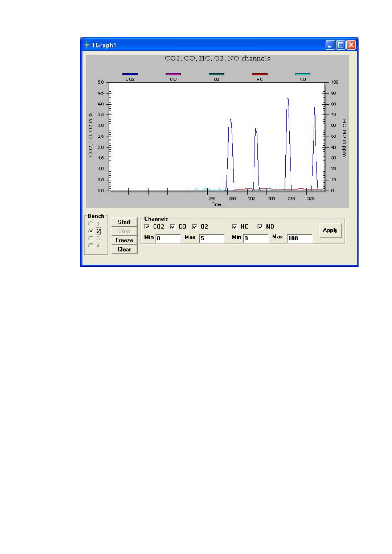Focus the ppm-channels Min input field
Image resolution: width=392 pixels, height=554 pixels.
coord(256,238)
